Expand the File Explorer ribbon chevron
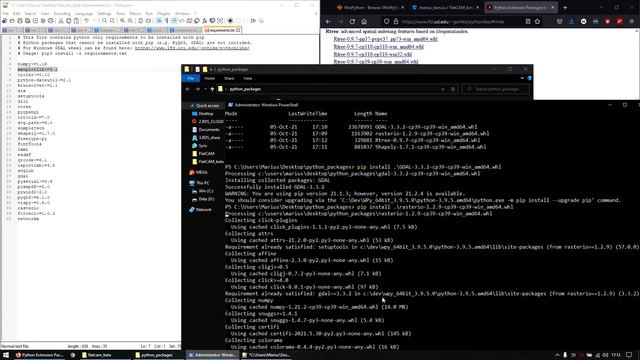The width and height of the screenshot is (640, 360). (522, 78)
